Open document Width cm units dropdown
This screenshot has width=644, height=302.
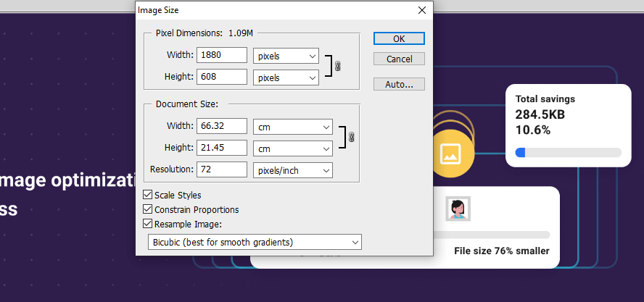pyautogui.click(x=293, y=127)
